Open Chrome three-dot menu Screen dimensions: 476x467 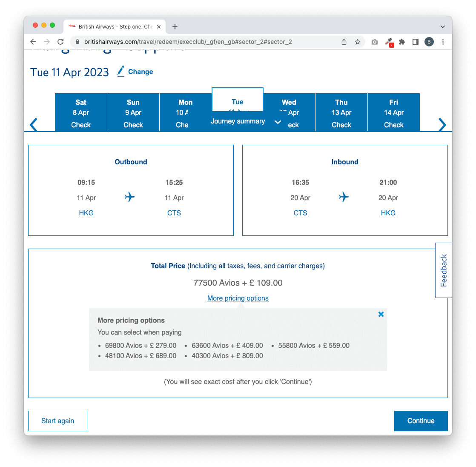(x=443, y=42)
